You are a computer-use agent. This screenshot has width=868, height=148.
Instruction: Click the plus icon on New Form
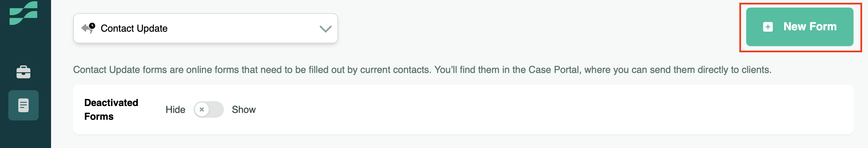768,27
